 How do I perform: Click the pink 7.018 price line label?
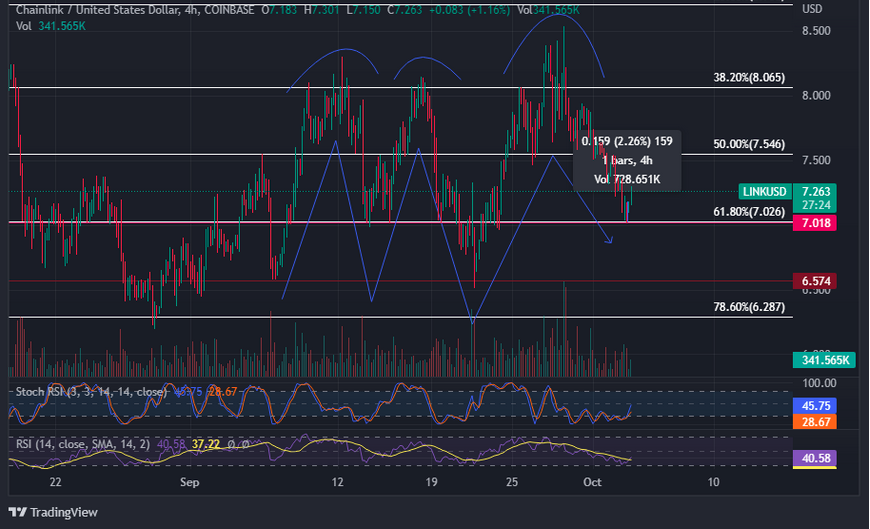(x=812, y=223)
